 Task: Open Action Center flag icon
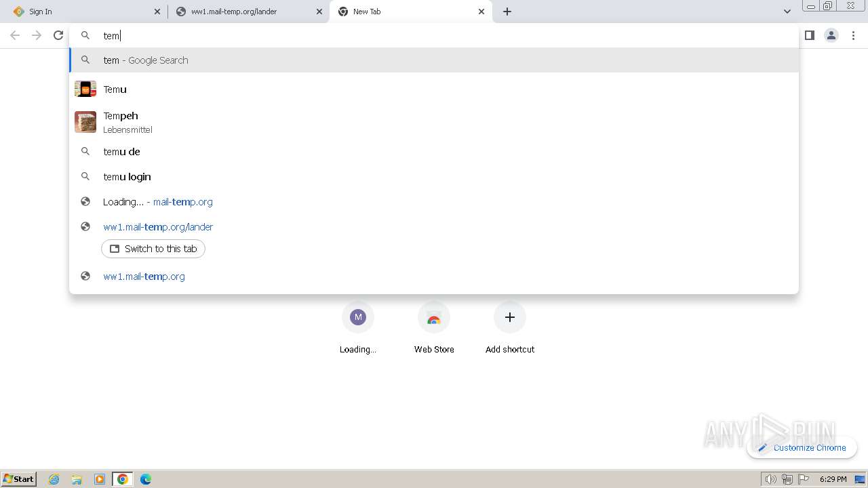[x=804, y=479]
